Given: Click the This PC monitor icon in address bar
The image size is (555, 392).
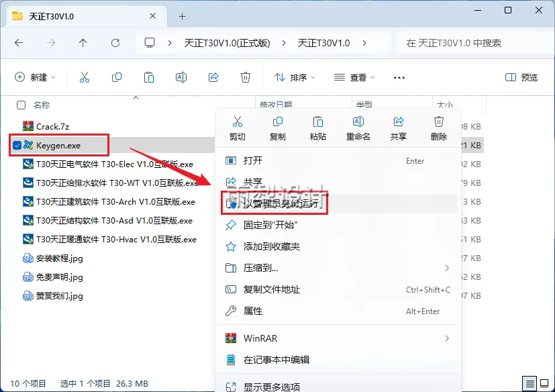Looking at the screenshot, I should [x=150, y=43].
